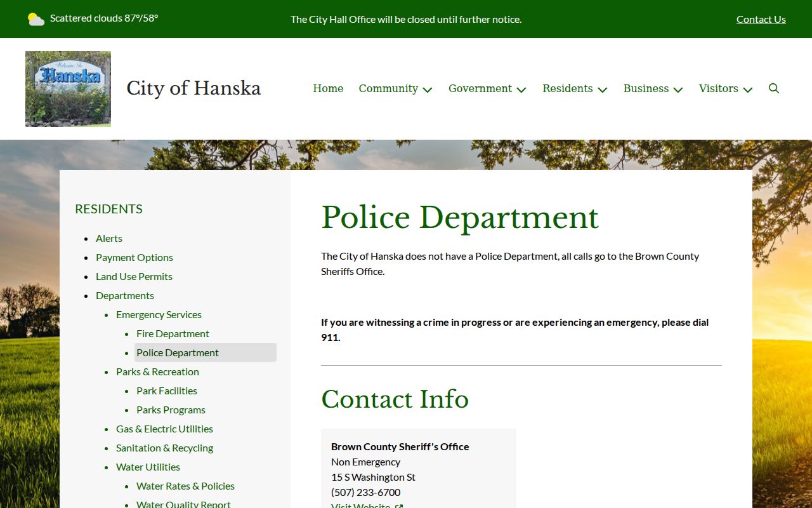Screen dimensions: 812x508
Task: Select Emergency Services in the sidebar
Action: (x=159, y=314)
